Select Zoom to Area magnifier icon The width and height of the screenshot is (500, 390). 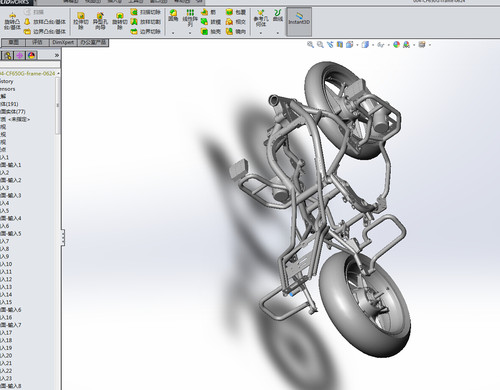(x=320, y=44)
